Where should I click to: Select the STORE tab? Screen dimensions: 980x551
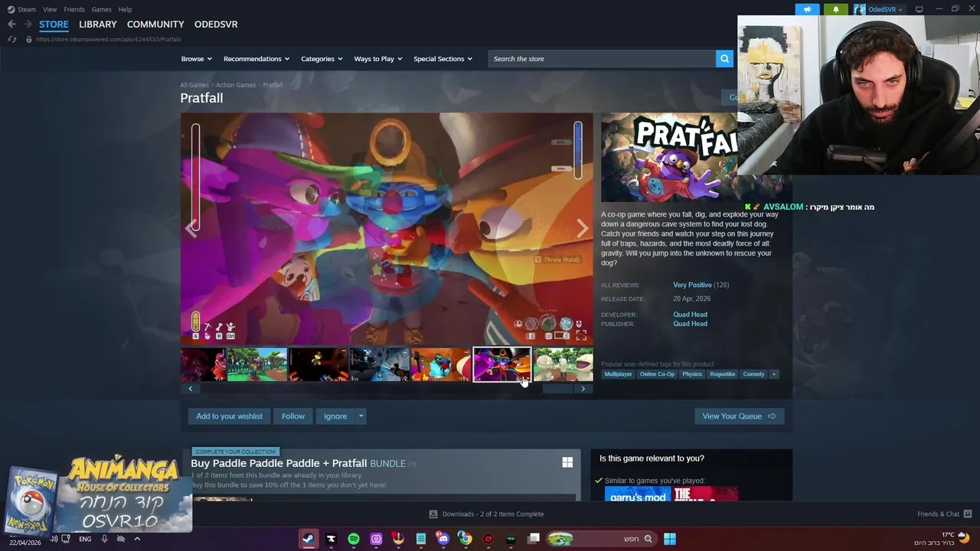click(x=54, y=24)
